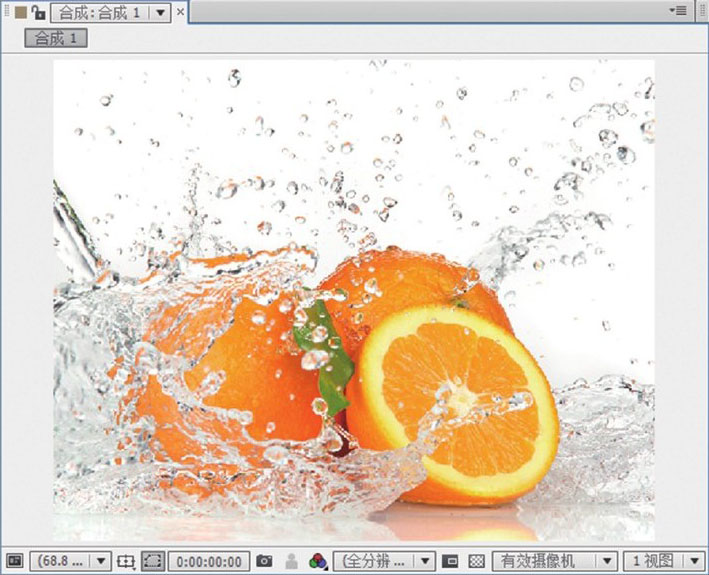Click the always preview this view icon
The image size is (709, 575).
[x=14, y=562]
